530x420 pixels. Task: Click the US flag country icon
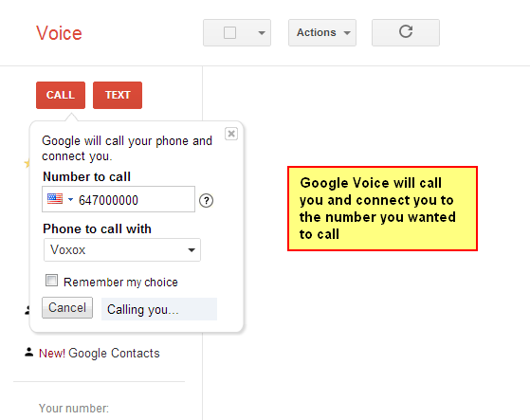tap(55, 199)
